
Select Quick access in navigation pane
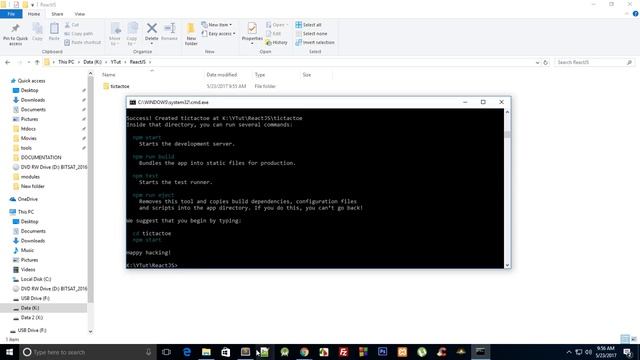coord(31,81)
